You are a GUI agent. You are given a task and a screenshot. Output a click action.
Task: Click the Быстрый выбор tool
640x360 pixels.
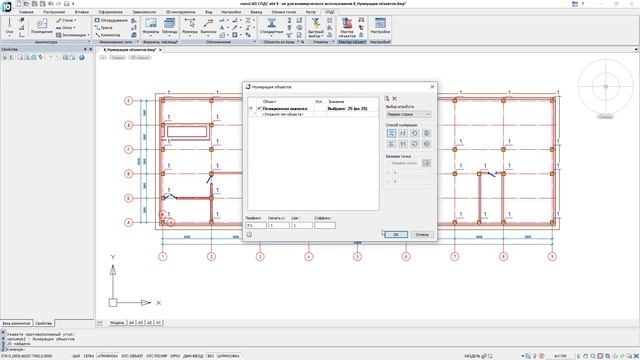(x=316, y=27)
